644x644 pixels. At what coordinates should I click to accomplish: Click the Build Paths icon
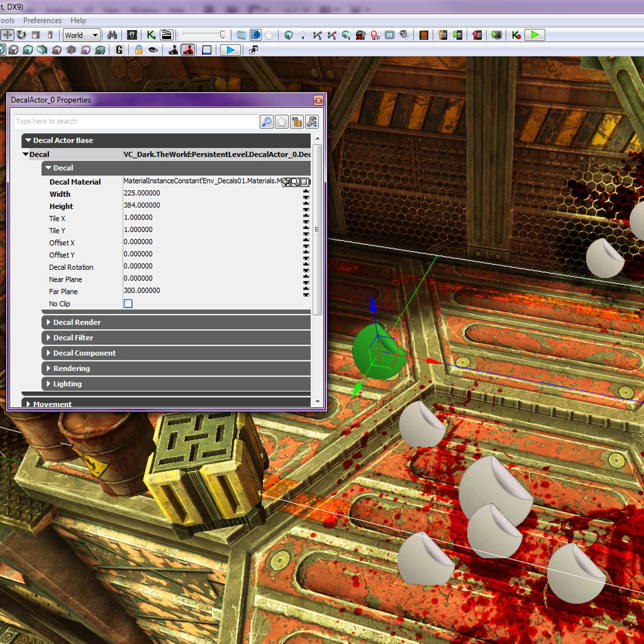pyautogui.click(x=317, y=35)
